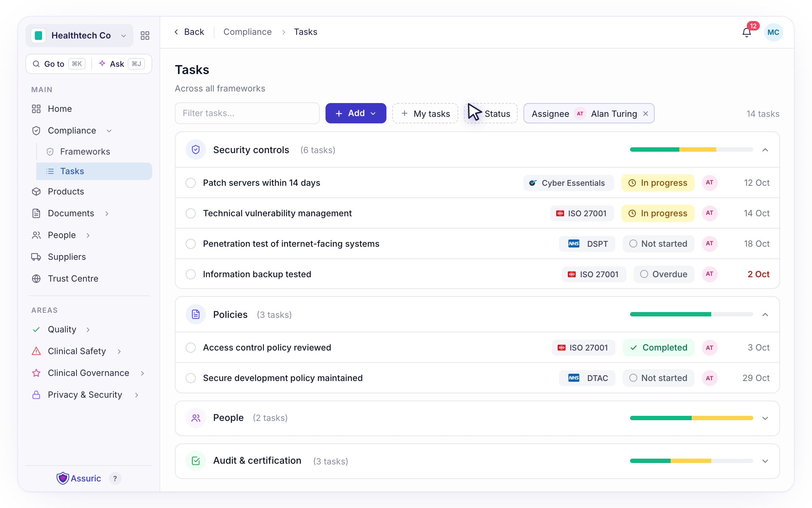The height and width of the screenshot is (508, 812).
Task: Open the Healthtech Co workspace dropdown
Action: click(79, 36)
